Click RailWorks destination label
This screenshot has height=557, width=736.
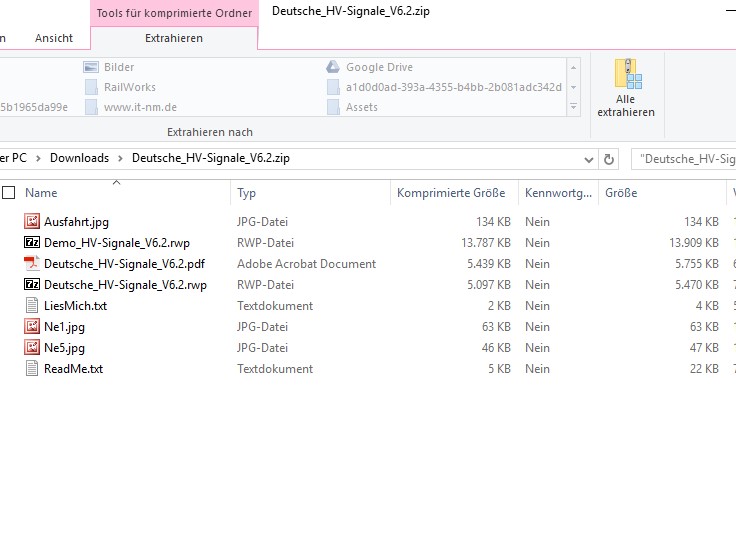(x=130, y=87)
